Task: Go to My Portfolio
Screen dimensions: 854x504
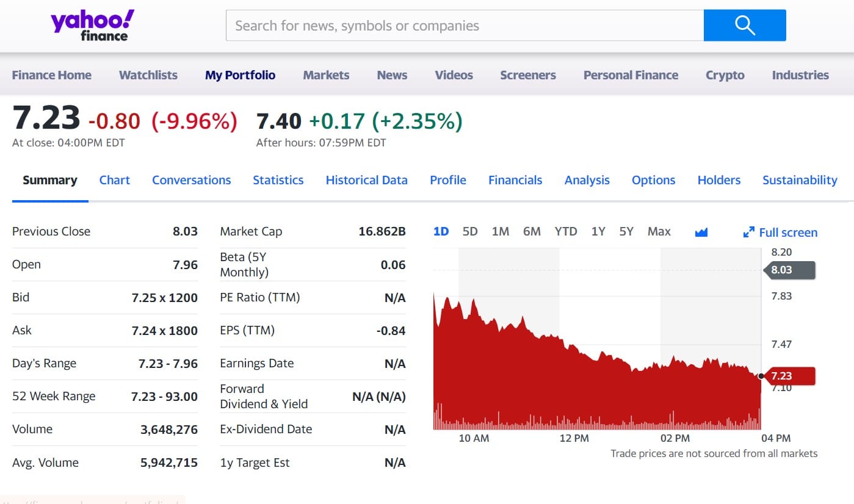Action: (x=240, y=75)
